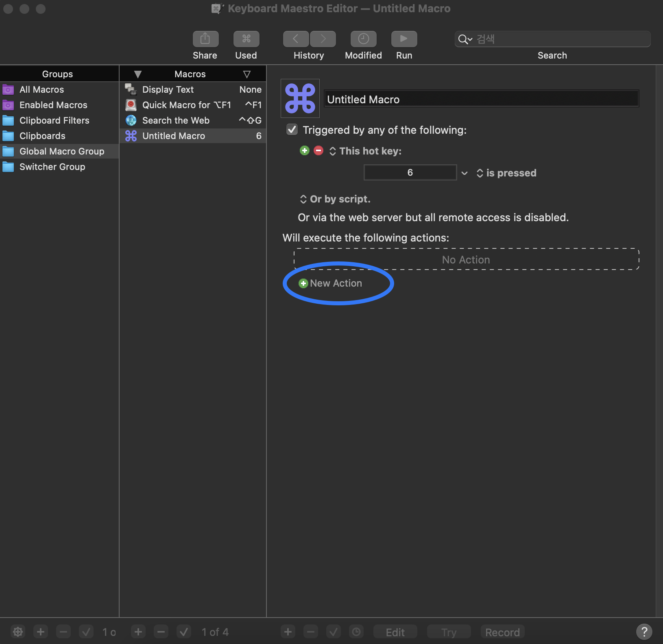Add a trigger with the green plus icon
This screenshot has width=663, height=644.
[304, 151]
